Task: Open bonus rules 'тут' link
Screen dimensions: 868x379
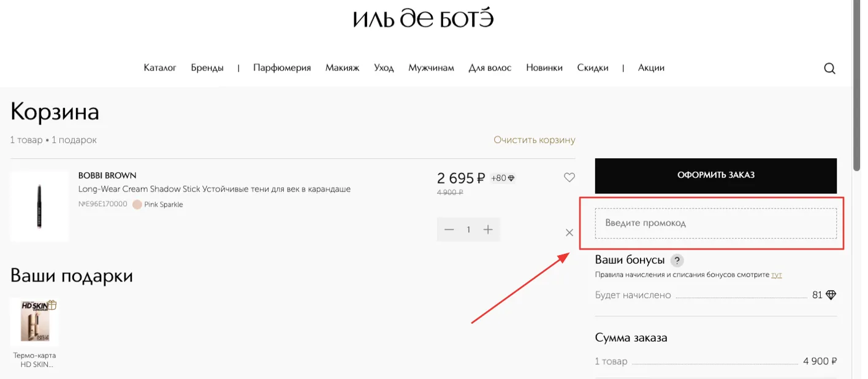Action: tap(777, 275)
